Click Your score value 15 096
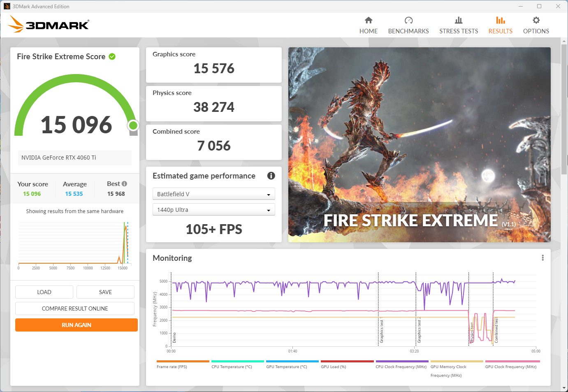This screenshot has width=568, height=392. pos(32,194)
